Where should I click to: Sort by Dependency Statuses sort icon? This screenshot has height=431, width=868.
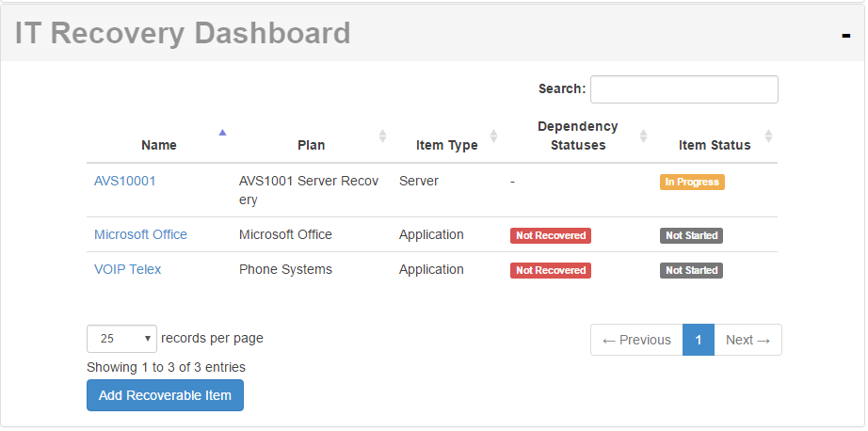point(643,136)
